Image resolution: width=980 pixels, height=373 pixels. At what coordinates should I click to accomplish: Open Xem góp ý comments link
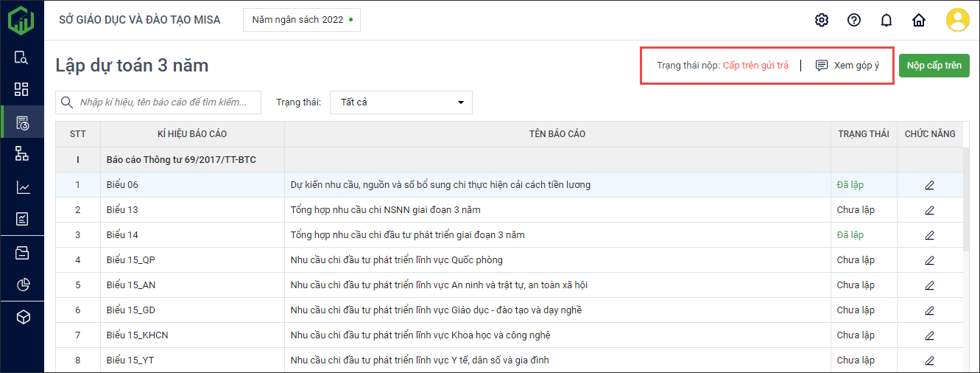pyautogui.click(x=847, y=66)
